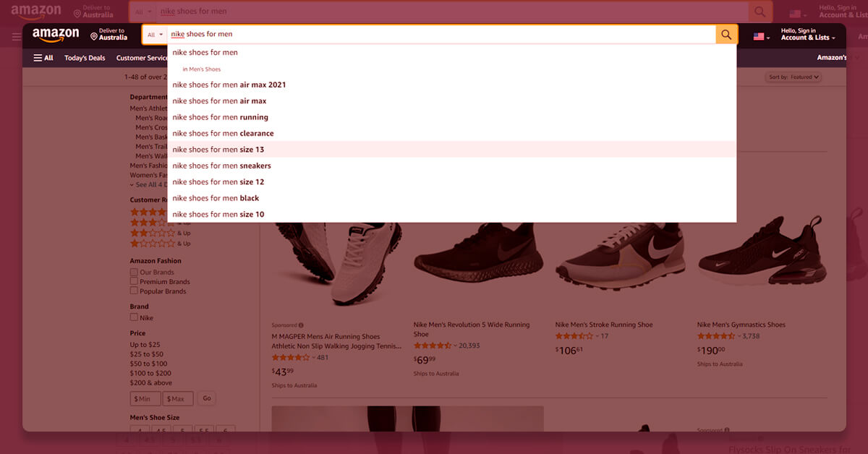Image resolution: width=868 pixels, height=454 pixels.
Task: Click the $ Max price input field
Action: point(178,398)
